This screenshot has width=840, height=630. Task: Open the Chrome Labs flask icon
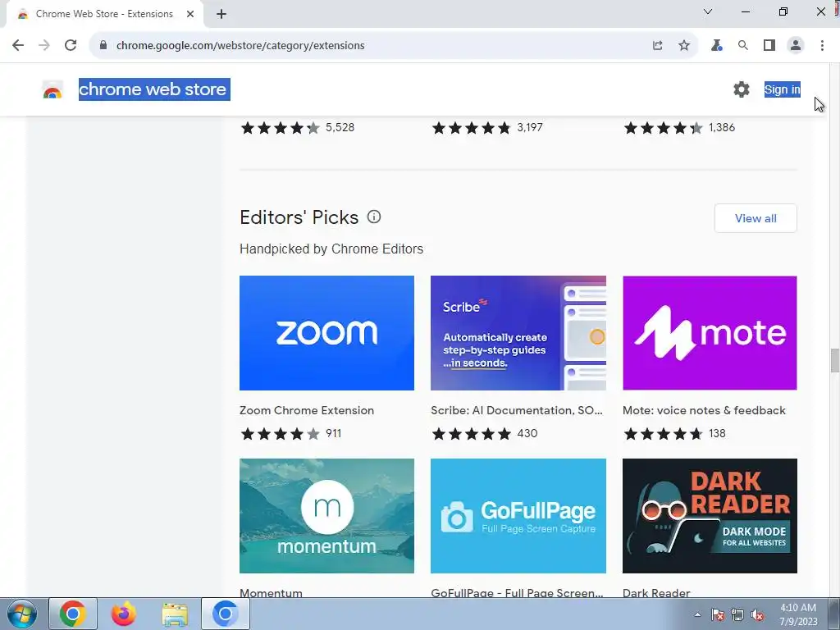[716, 46]
